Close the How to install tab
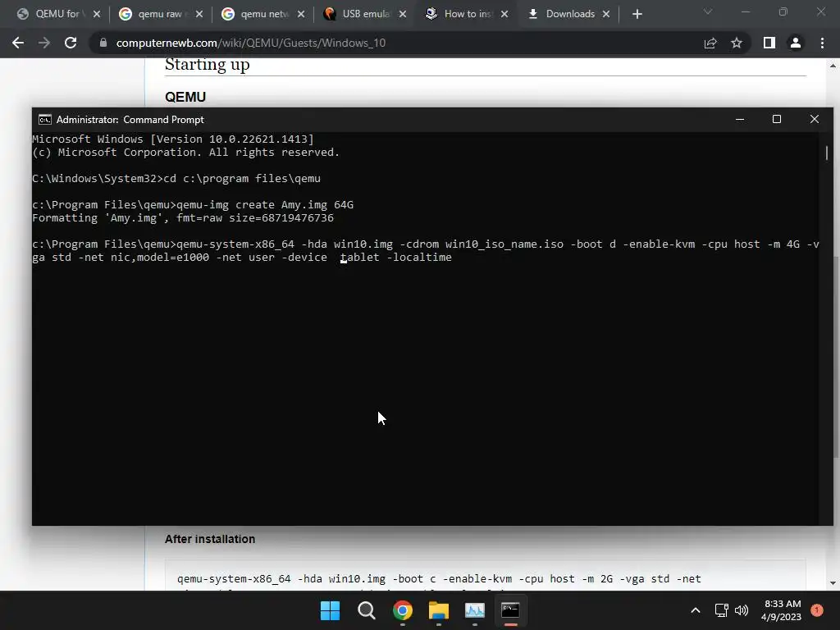Screen dimensions: 840x630 click(504, 15)
